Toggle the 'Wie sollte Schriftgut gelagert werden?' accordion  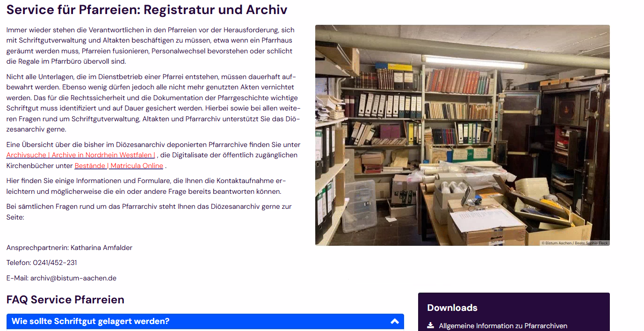click(x=205, y=321)
